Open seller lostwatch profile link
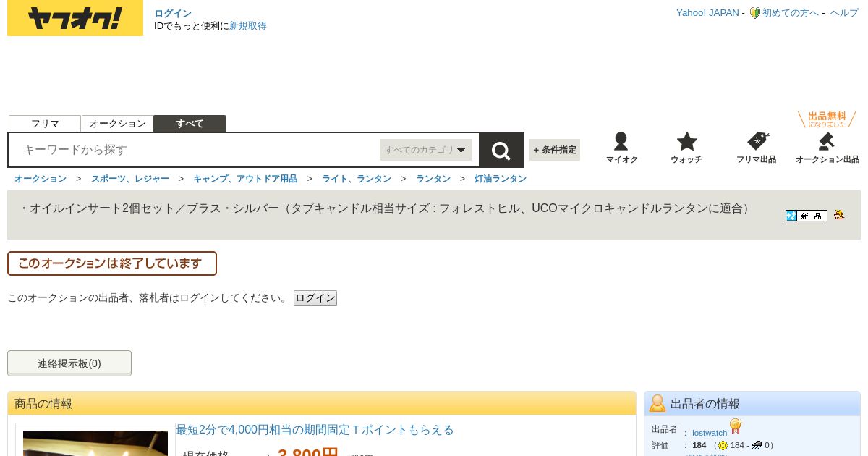This screenshot has width=868, height=456. [710, 433]
